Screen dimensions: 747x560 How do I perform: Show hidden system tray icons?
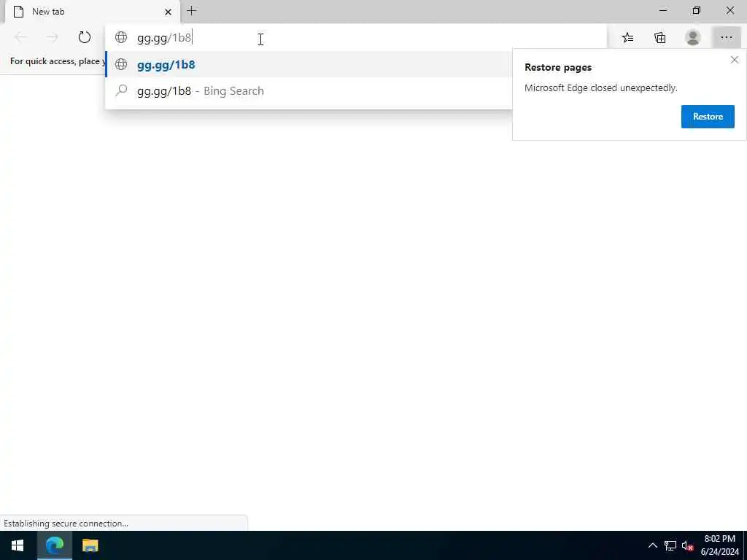click(653, 545)
